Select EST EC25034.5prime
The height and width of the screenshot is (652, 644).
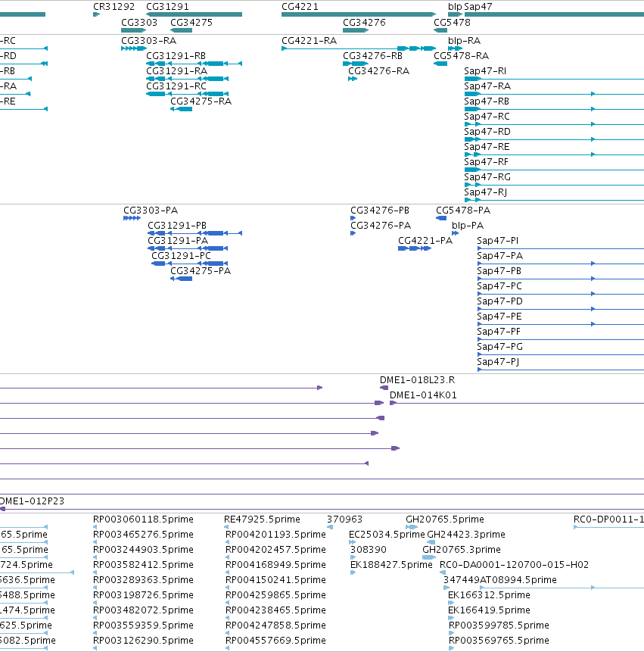coord(387,535)
